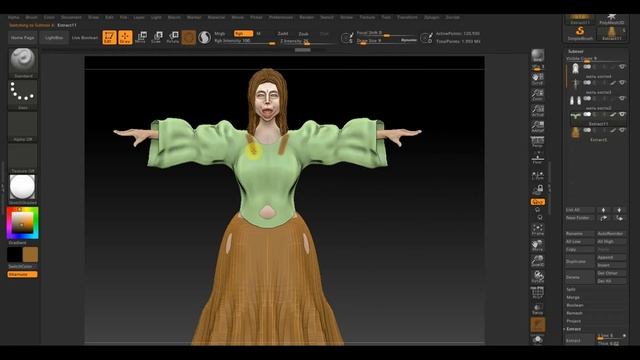Click the orange XYZ rotation button
The height and width of the screenshot is (360, 640).
tap(538, 202)
